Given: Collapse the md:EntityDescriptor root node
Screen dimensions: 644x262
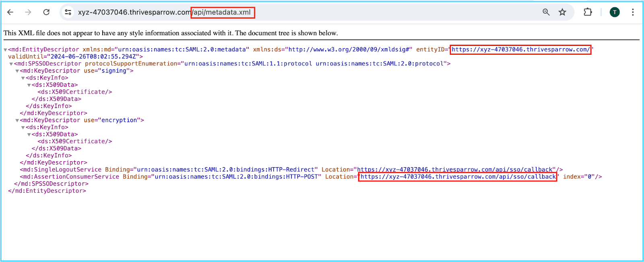Looking at the screenshot, I should pos(5,50).
